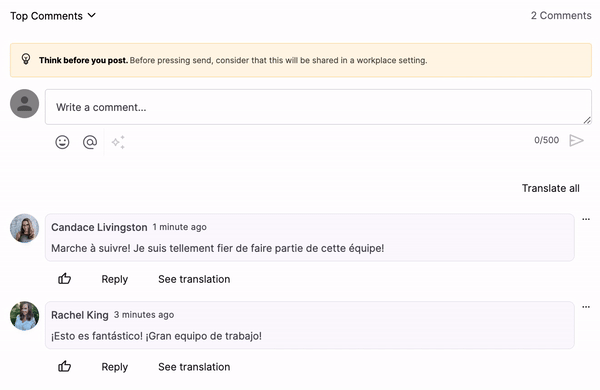Click the Candace Livingston name
Image resolution: width=600 pixels, height=390 pixels.
[x=99, y=227]
